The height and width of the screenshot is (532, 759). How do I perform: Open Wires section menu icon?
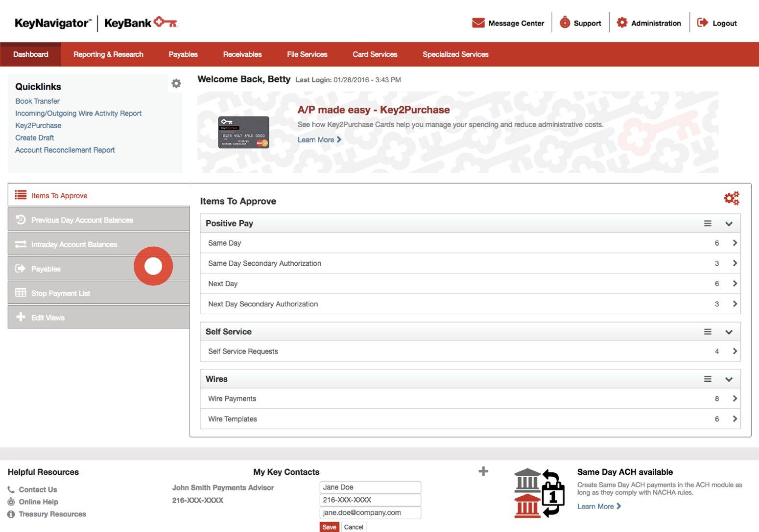[708, 379]
